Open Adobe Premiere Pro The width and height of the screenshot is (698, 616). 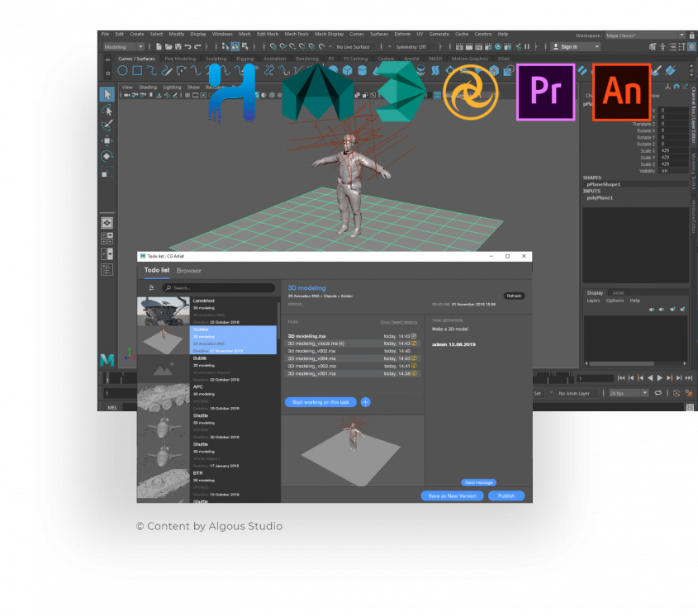click(x=545, y=92)
